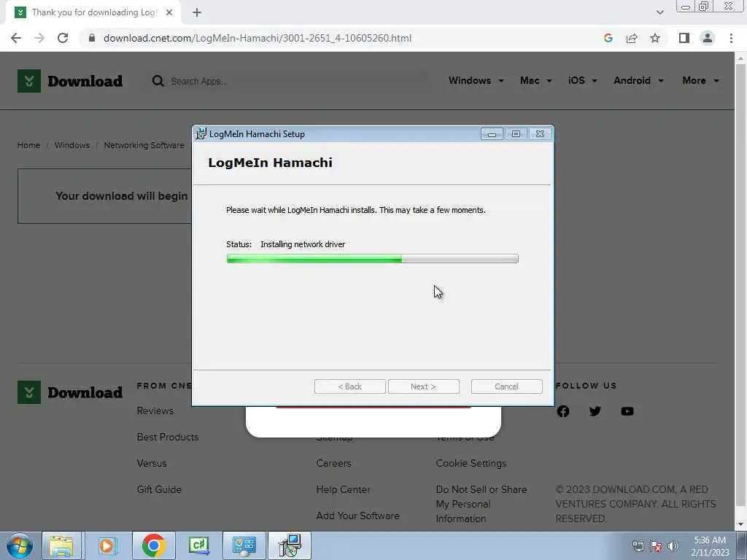Open YouTube follow icon
Screen dimensions: 747x560
point(627,411)
